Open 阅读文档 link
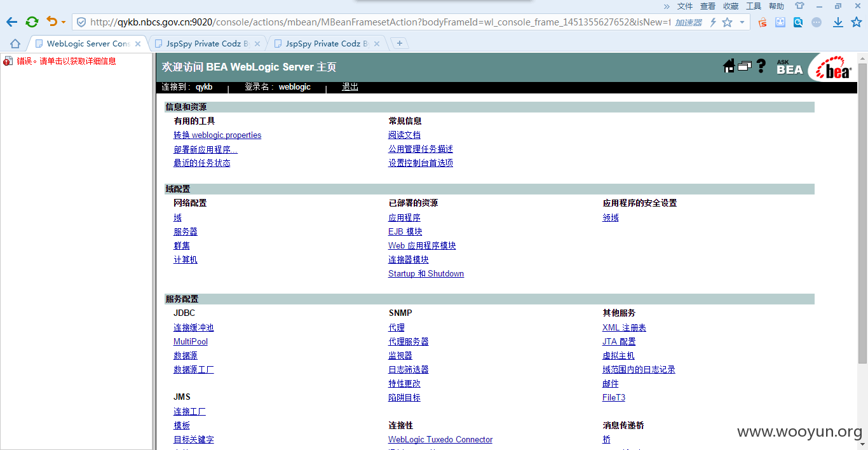The image size is (868, 450). coord(404,135)
